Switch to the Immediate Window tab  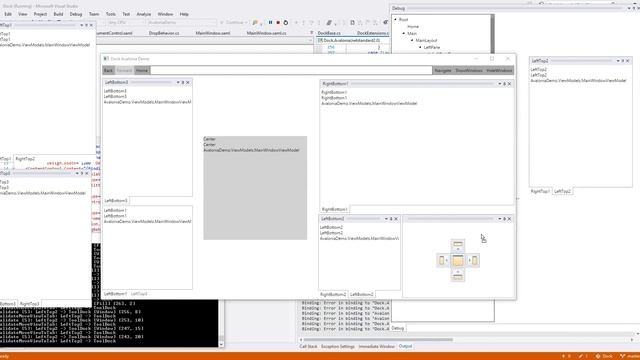point(376,346)
